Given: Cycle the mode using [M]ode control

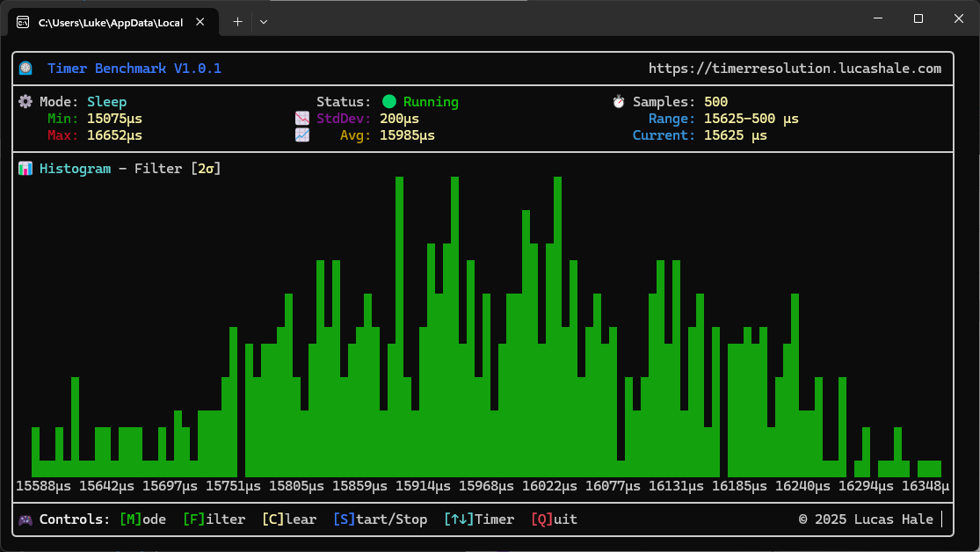Looking at the screenshot, I should (142, 519).
